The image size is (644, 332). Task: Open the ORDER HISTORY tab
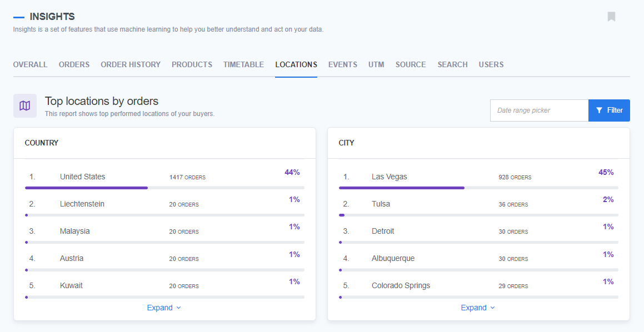click(131, 64)
